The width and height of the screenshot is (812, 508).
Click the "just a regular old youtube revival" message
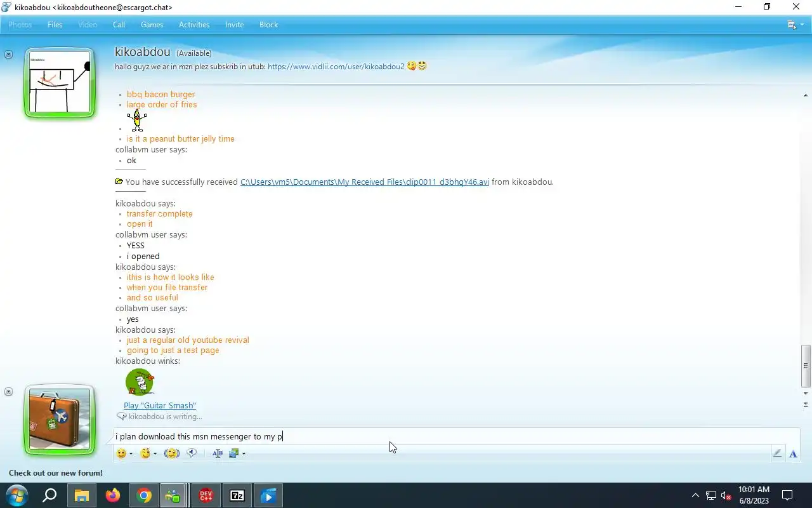click(x=188, y=340)
